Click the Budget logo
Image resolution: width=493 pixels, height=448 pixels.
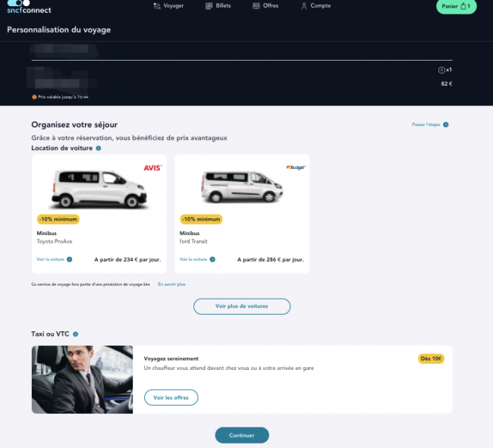[x=296, y=168]
